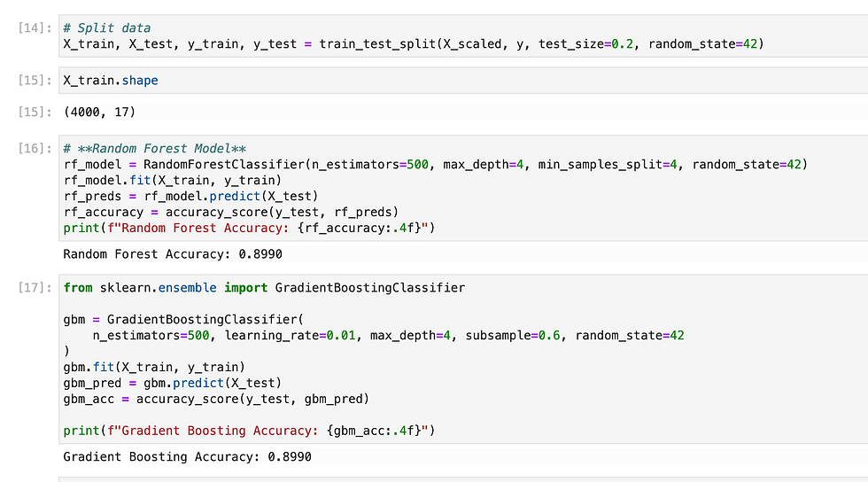Click the gbm_pred = gbm.predict(X_test) line
This screenshot has height=482, width=868.
pyautogui.click(x=173, y=384)
